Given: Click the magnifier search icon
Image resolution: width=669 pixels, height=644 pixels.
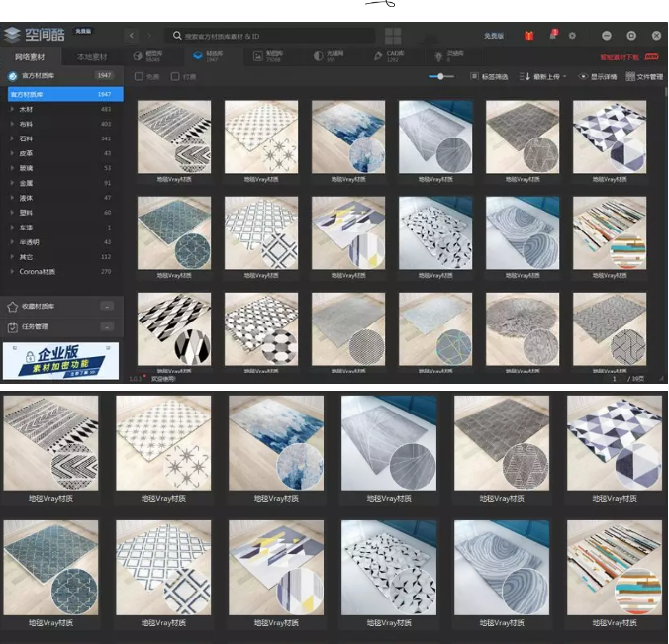Looking at the screenshot, I should (177, 36).
